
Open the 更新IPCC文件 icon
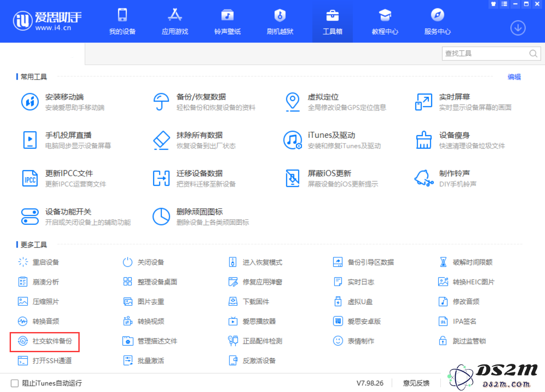[30, 178]
